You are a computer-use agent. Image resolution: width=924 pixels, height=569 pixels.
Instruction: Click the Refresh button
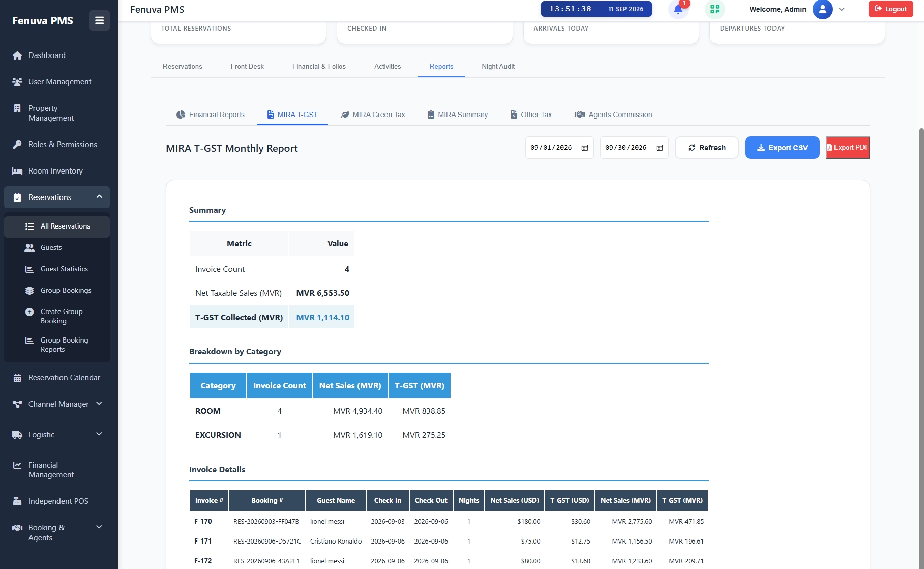(707, 148)
